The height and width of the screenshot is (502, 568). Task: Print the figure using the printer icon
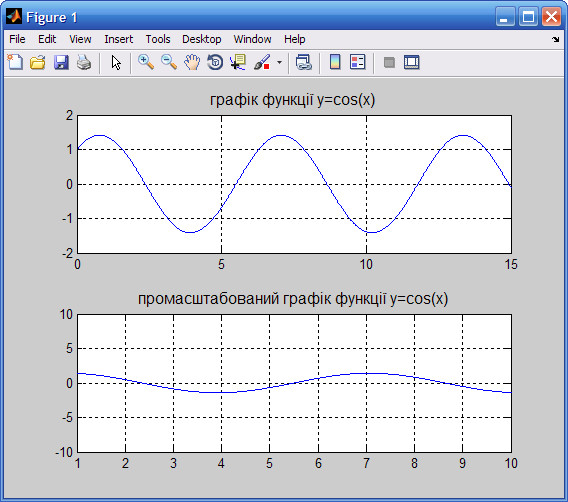click(84, 62)
